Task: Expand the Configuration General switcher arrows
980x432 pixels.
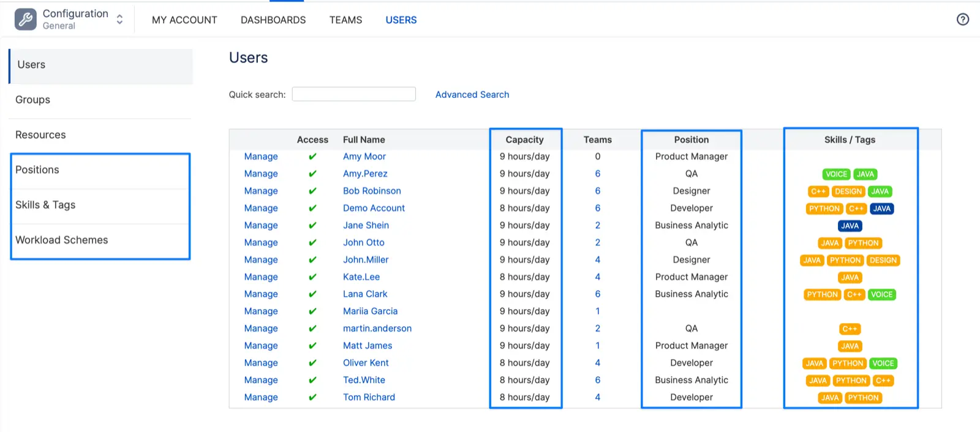Action: [x=119, y=20]
